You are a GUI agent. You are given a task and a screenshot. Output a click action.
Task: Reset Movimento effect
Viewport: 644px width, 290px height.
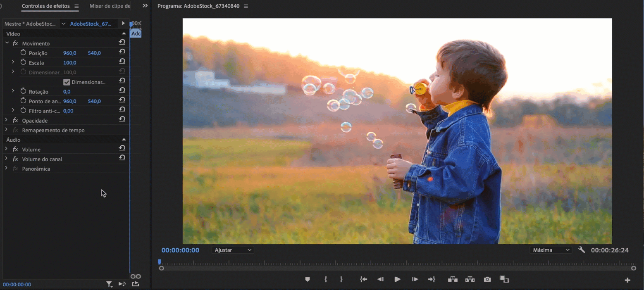coord(122,42)
